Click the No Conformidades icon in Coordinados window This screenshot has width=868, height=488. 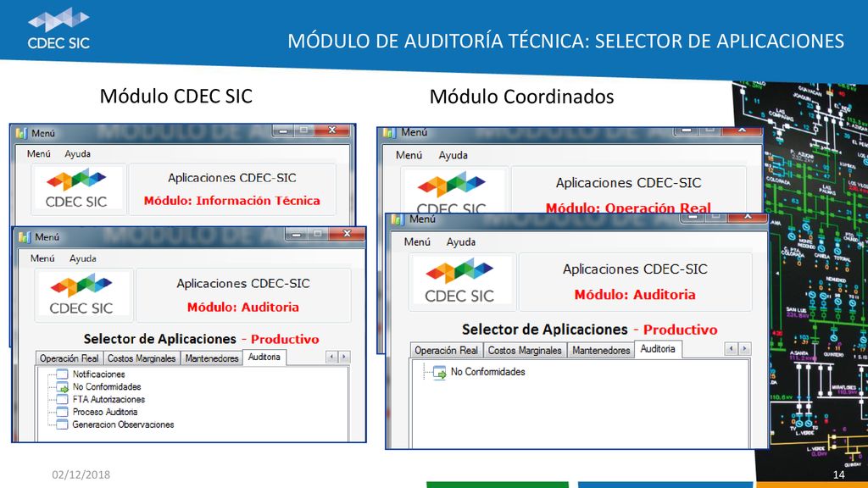pos(440,373)
